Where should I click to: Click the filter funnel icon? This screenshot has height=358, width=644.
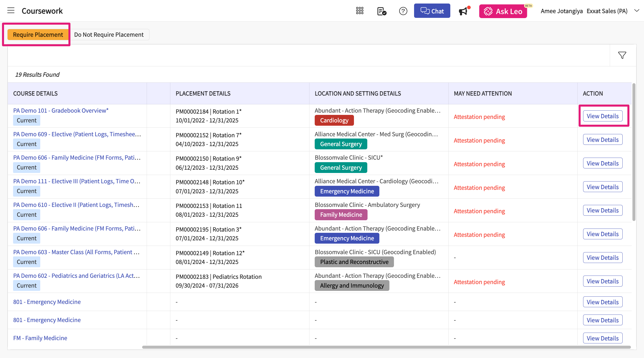tap(622, 55)
